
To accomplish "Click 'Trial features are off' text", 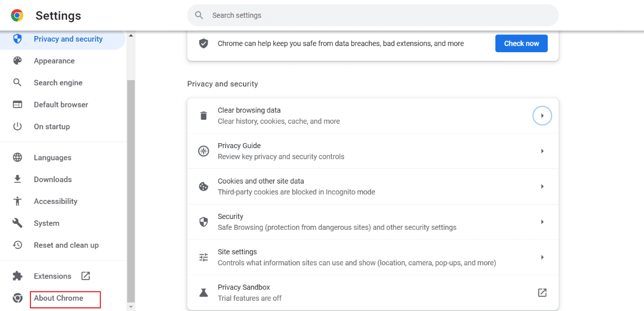I will click(250, 298).
